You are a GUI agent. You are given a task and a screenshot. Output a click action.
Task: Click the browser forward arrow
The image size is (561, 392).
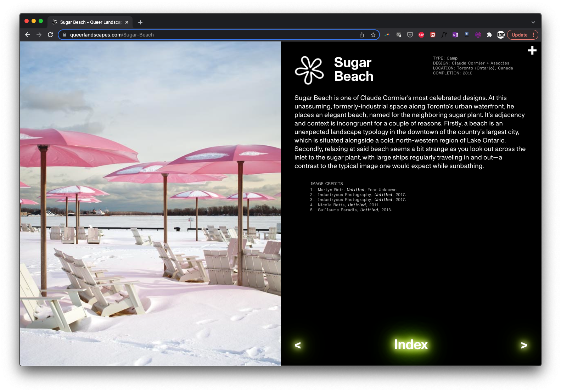pyautogui.click(x=39, y=35)
